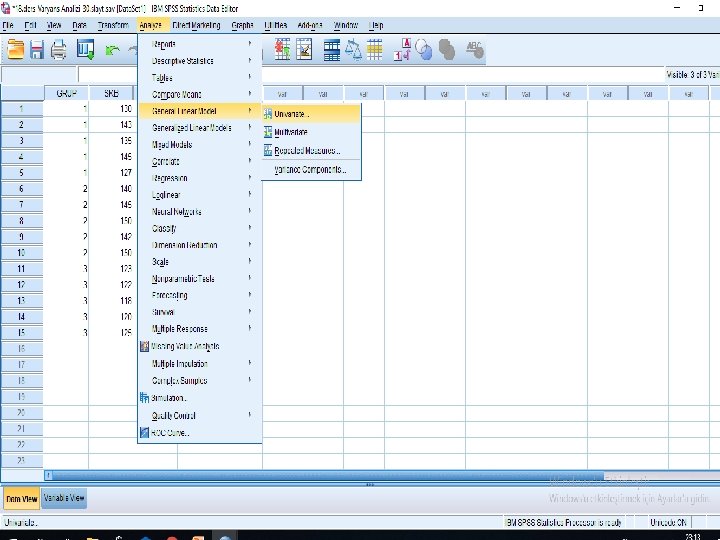Click the Use Variable Sets circles icon
The image size is (720, 540).
click(423, 50)
